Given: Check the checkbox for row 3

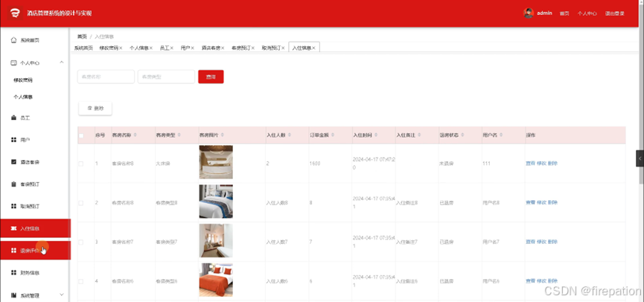Looking at the screenshot, I should (x=81, y=242).
